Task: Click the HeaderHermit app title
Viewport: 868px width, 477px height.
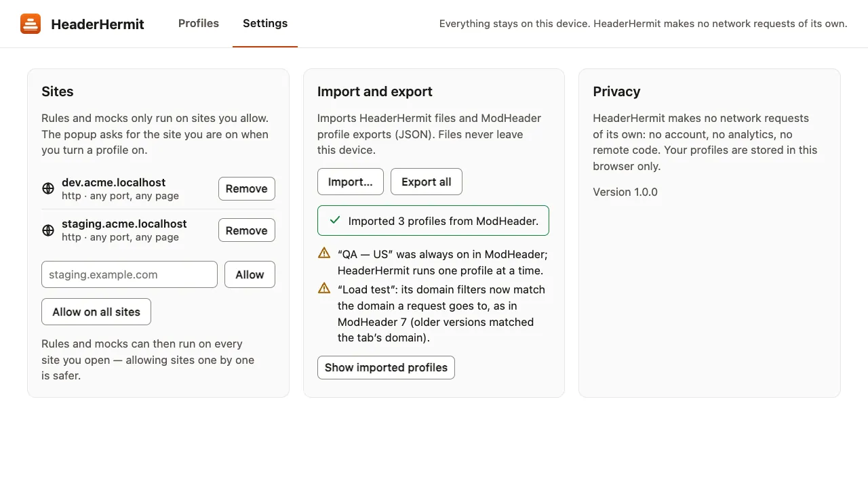Action: (98, 24)
